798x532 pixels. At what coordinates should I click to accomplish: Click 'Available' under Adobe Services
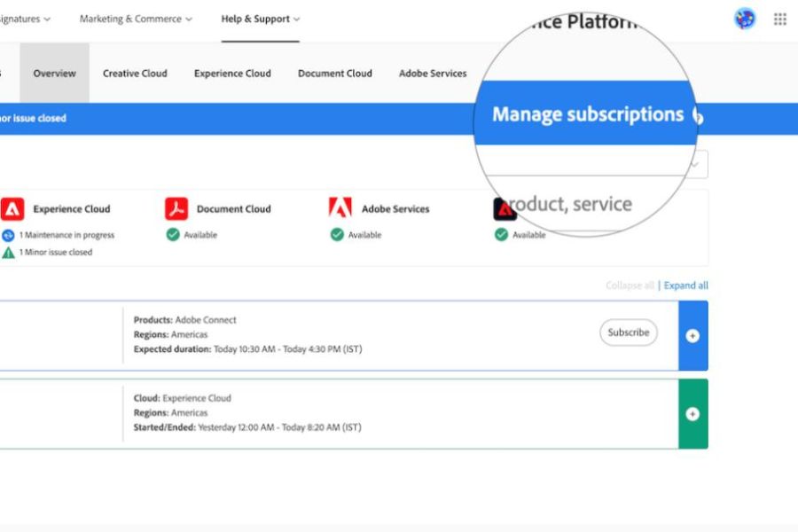tap(365, 235)
